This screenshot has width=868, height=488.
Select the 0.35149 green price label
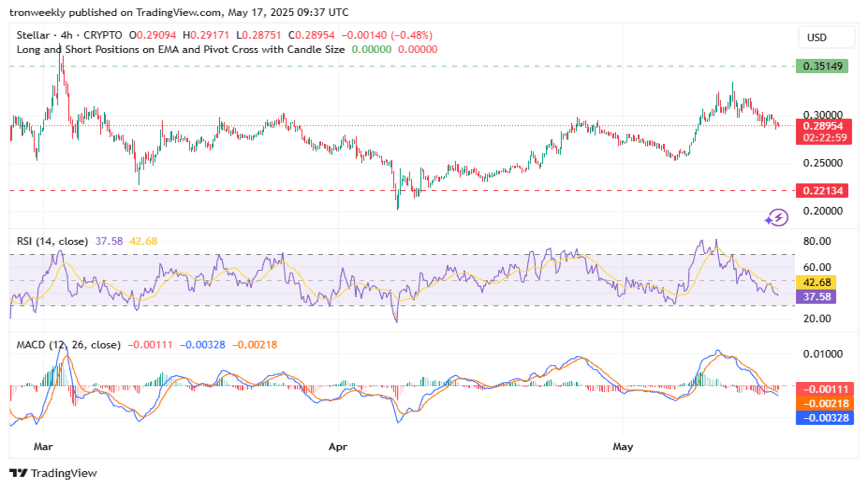pyautogui.click(x=822, y=66)
